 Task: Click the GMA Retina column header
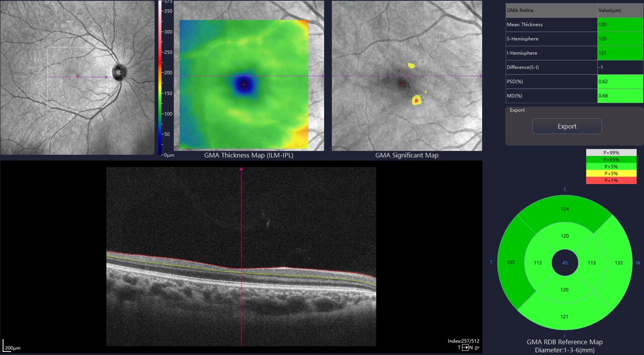click(x=551, y=10)
